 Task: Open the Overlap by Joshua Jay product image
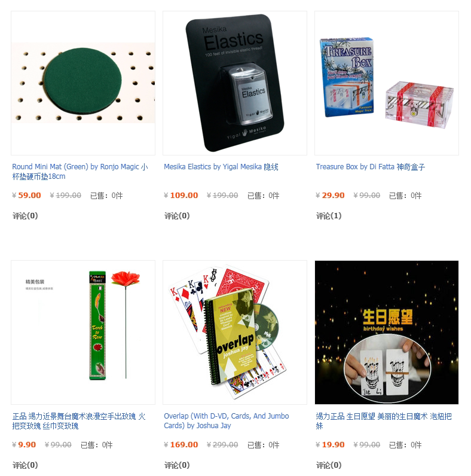(234, 332)
